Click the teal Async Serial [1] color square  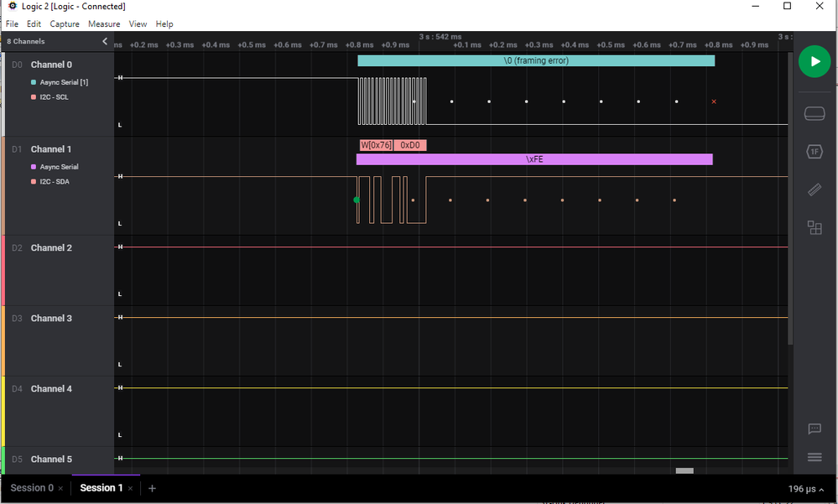tap(34, 82)
